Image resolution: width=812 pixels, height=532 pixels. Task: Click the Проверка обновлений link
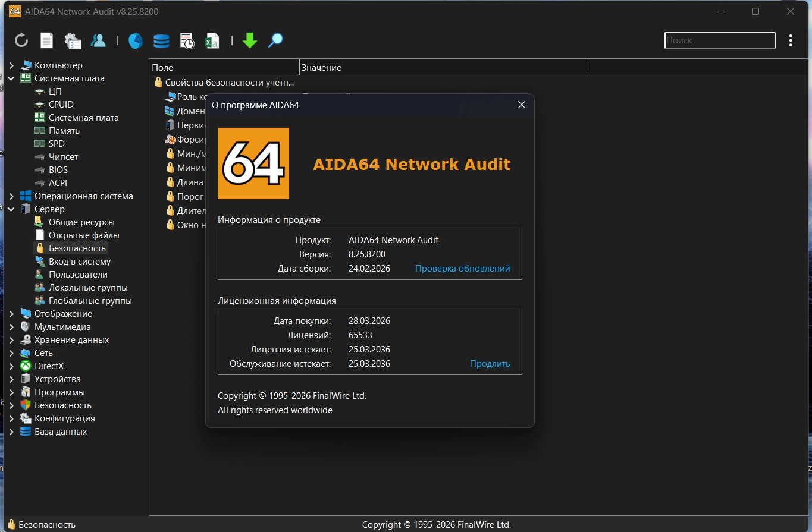(x=462, y=269)
